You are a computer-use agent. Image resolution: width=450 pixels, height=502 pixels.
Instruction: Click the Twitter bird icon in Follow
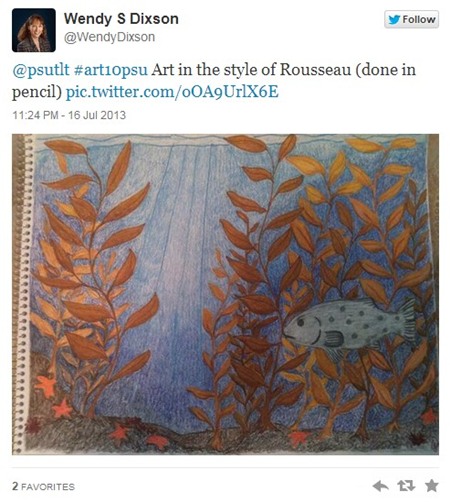click(394, 19)
